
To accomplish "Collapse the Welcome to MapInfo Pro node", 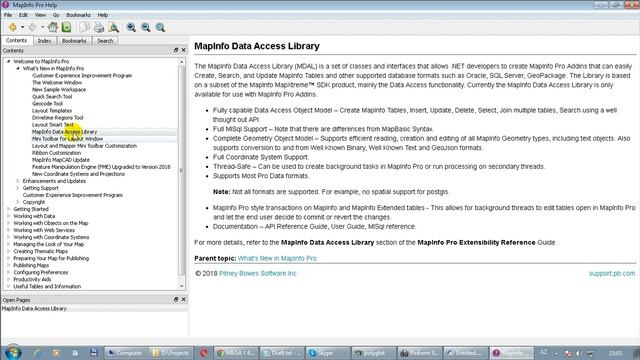I will coord(9,61).
